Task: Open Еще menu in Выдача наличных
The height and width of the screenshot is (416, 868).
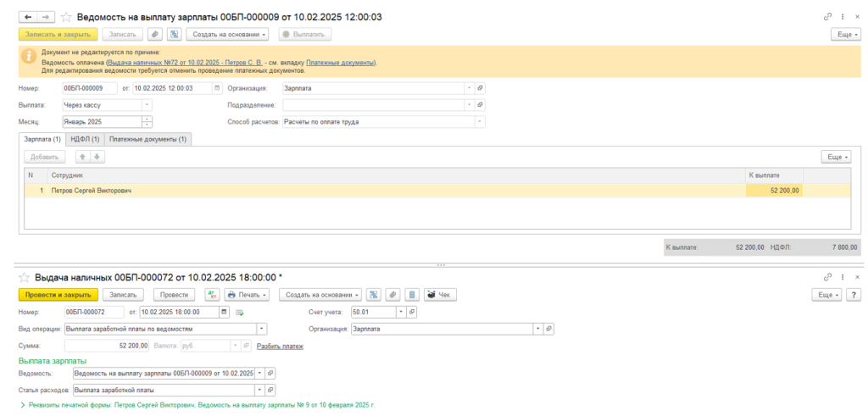Action: click(827, 295)
